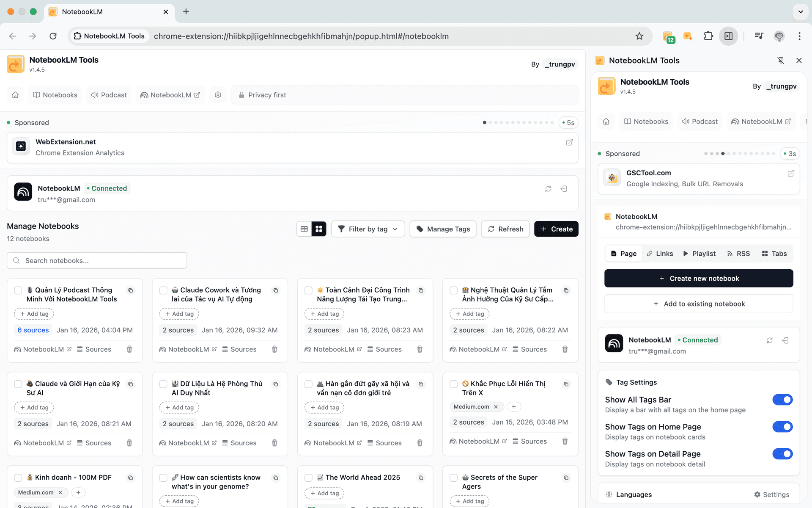The width and height of the screenshot is (812, 508).
Task: Open the Chrome tab search dropdown
Action: (801, 12)
